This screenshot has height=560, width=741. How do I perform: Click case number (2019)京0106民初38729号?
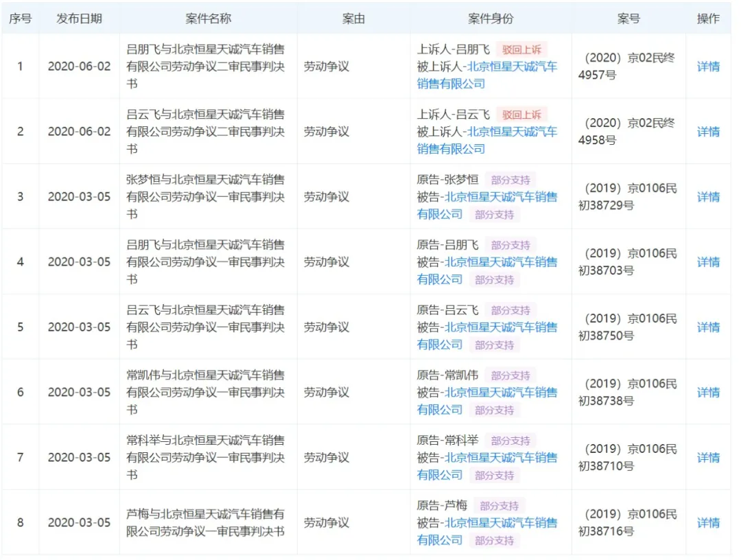[x=628, y=197]
